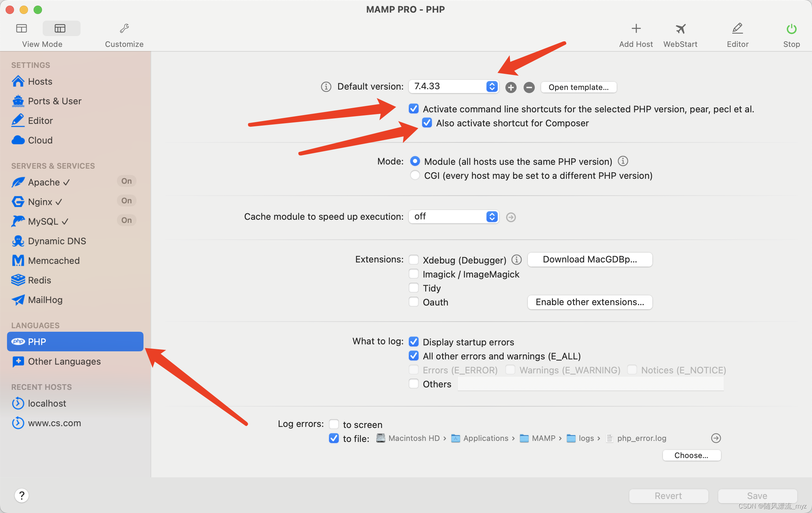
Task: Click the Customize wrench icon
Action: [124, 29]
